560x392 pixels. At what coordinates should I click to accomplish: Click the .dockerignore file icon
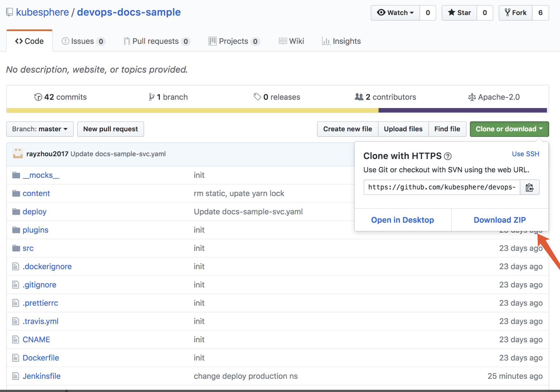tap(16, 266)
